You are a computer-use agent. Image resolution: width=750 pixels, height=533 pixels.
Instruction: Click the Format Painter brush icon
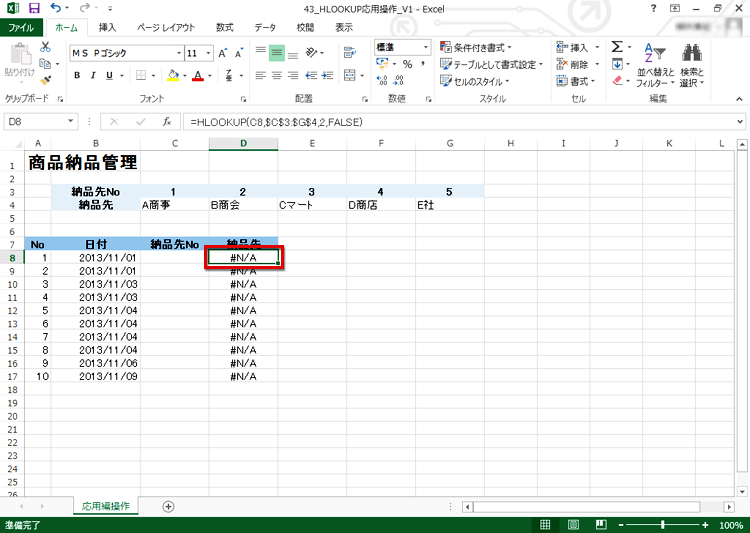tap(45, 80)
